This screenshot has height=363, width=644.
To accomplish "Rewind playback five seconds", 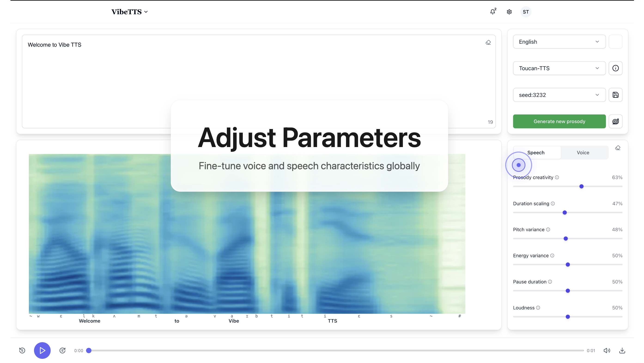I will click(22, 350).
